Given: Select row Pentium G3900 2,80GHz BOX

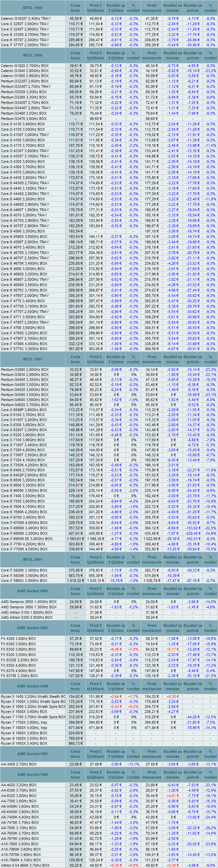Looking at the screenshot, I should pos(109,370).
